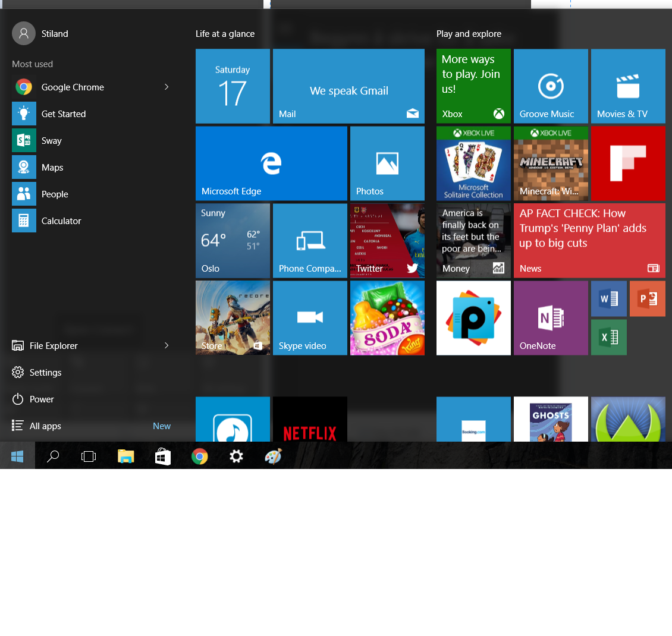
Task: Open File Explorer from the taskbar
Action: tap(125, 456)
